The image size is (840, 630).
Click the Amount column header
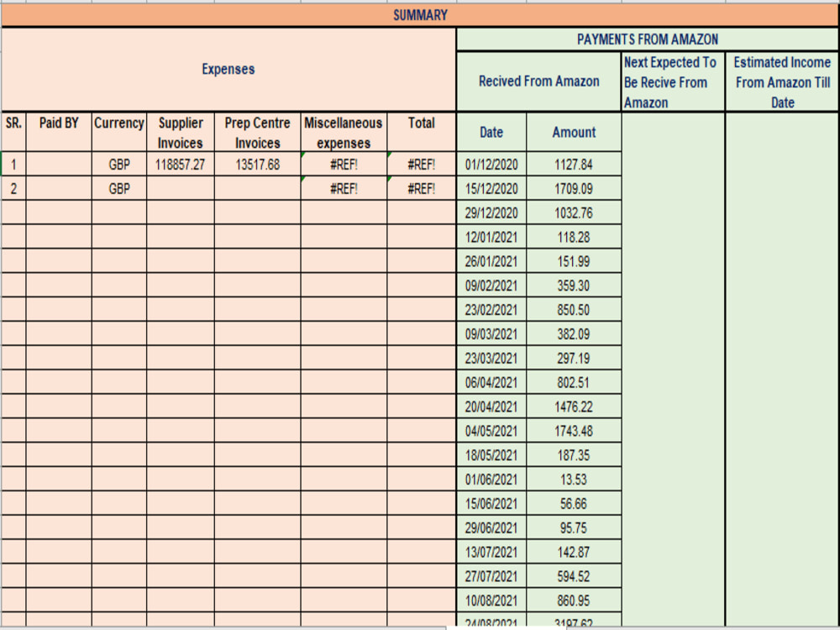tap(574, 132)
